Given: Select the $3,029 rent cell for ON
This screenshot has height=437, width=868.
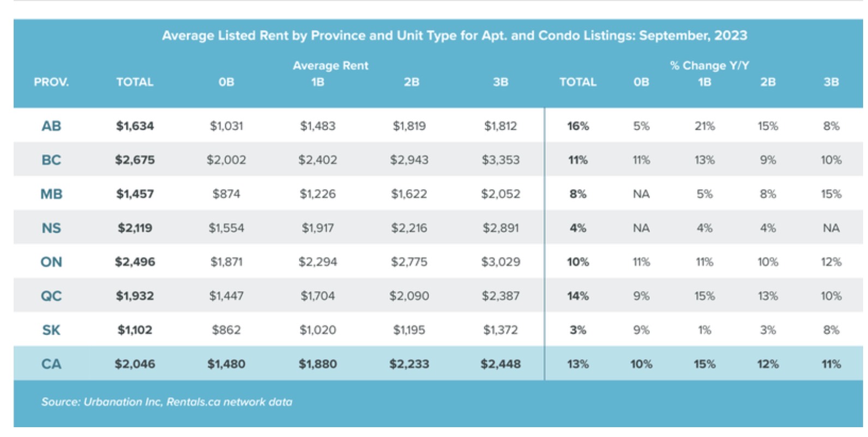Looking at the screenshot, I should click(501, 262).
